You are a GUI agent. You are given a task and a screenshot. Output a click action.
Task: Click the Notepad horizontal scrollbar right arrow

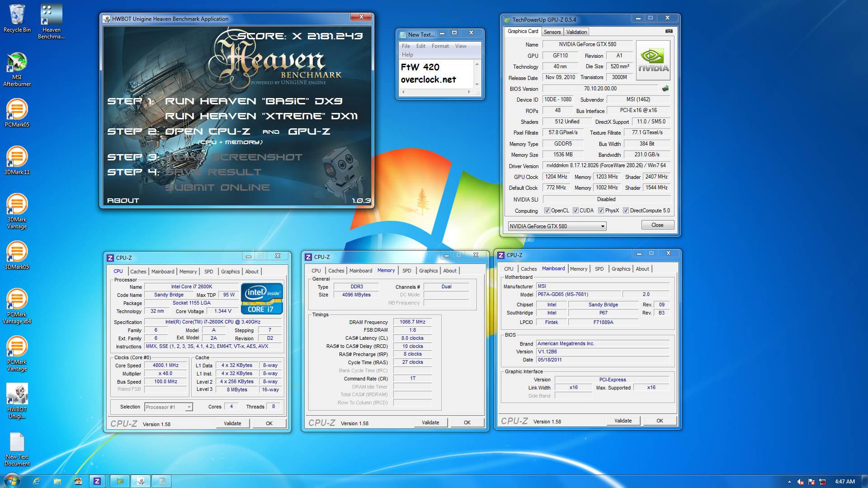(x=469, y=92)
